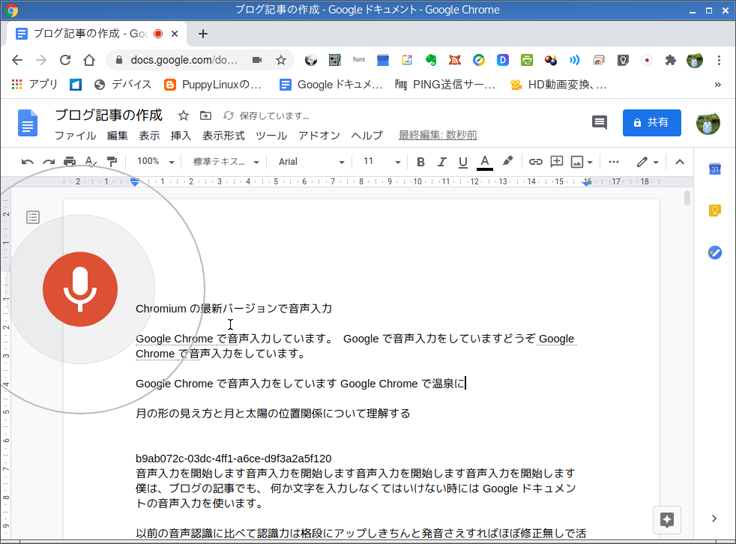Open the Google account avatar in Docs

(x=708, y=123)
